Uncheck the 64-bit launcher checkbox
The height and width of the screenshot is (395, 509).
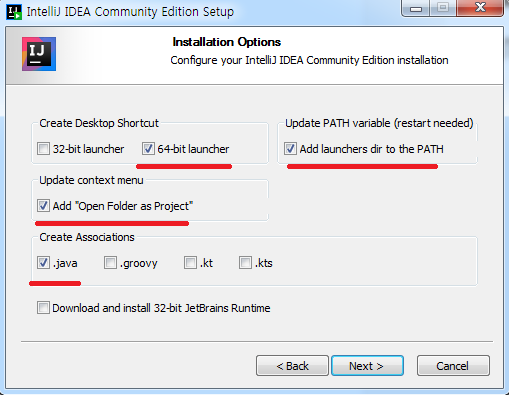pos(148,148)
